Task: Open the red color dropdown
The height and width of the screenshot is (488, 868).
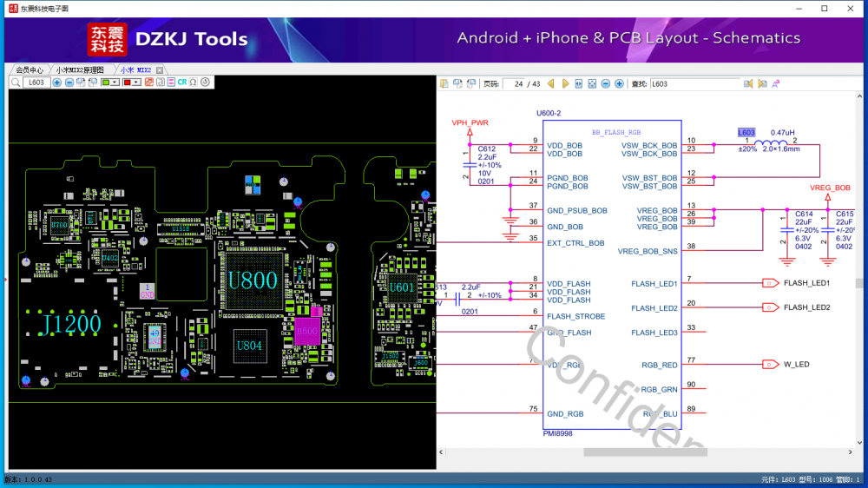Action: 136,82
